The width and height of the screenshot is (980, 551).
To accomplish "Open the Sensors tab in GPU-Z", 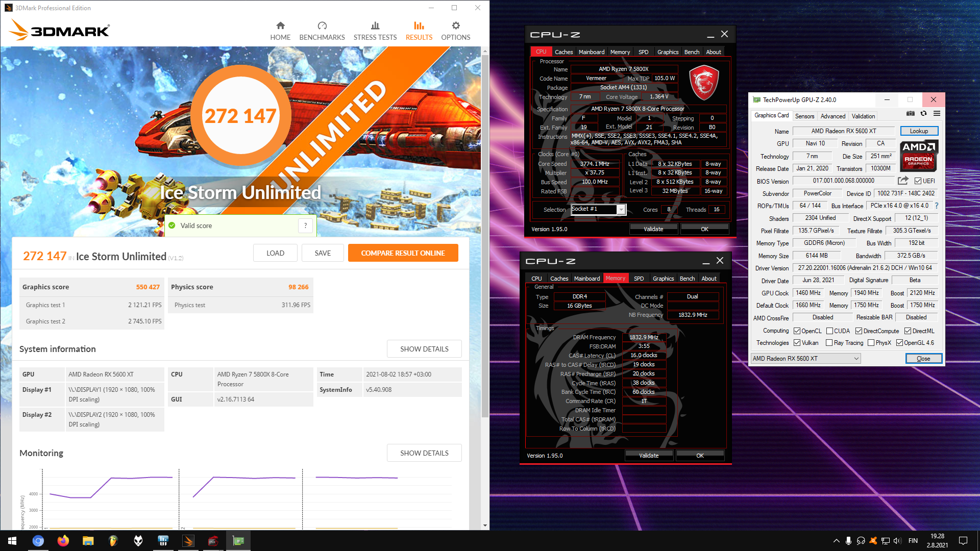I will click(805, 116).
